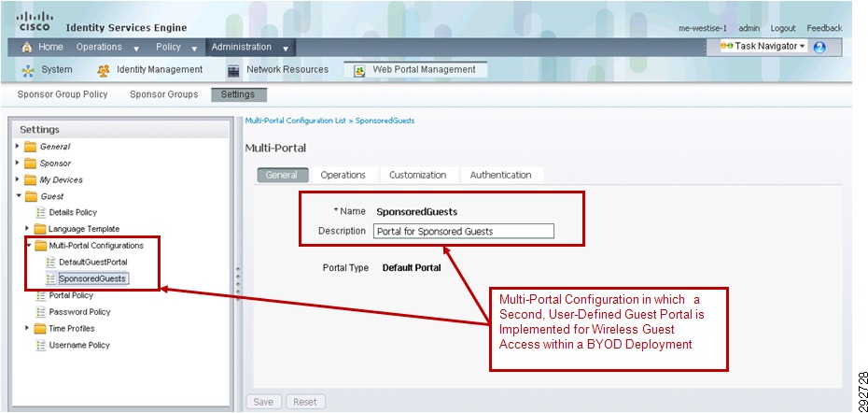Viewport: 868px width, 413px height.
Task: Click the Save button
Action: coord(263,402)
